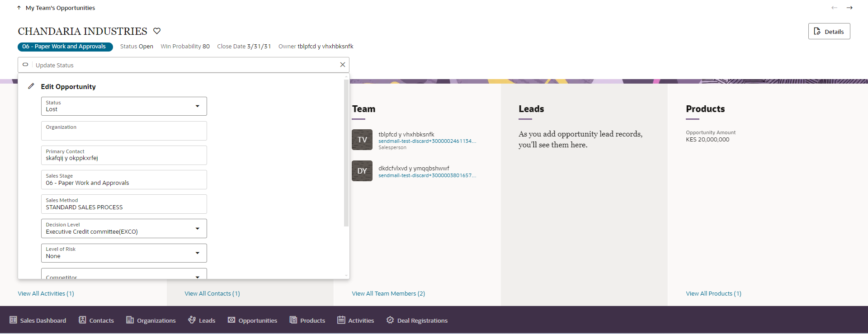
Task: Click the Edit Opportunity panel scrollbar
Action: click(x=346, y=153)
